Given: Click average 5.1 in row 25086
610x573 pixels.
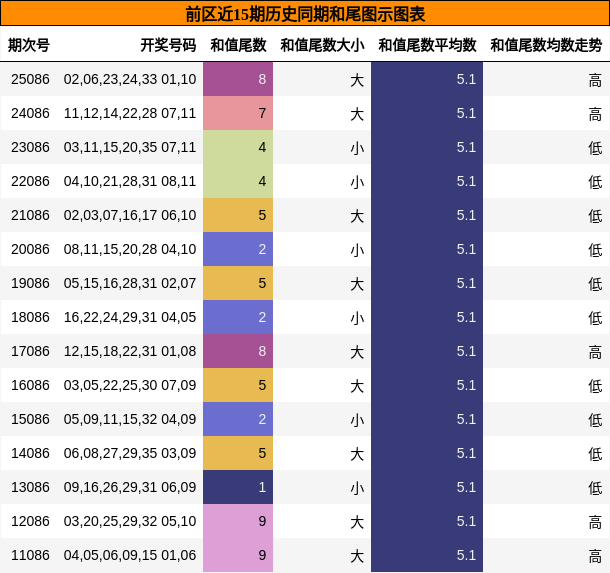Looking at the screenshot, I should 466,79.
